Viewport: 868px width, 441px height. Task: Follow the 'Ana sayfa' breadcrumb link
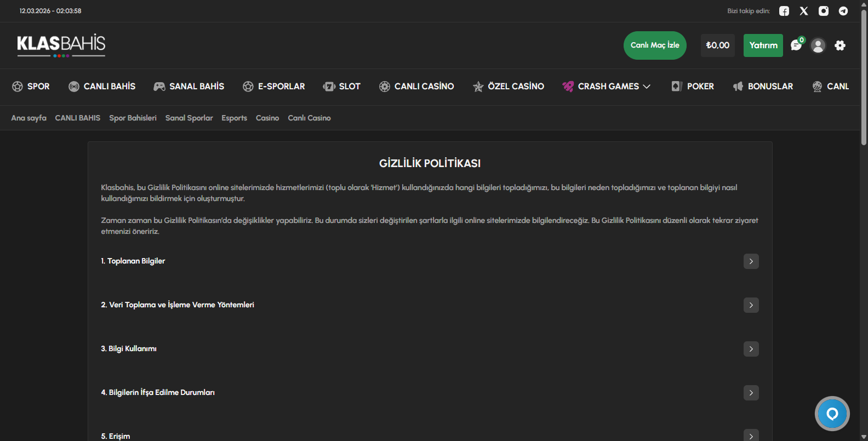(x=29, y=118)
